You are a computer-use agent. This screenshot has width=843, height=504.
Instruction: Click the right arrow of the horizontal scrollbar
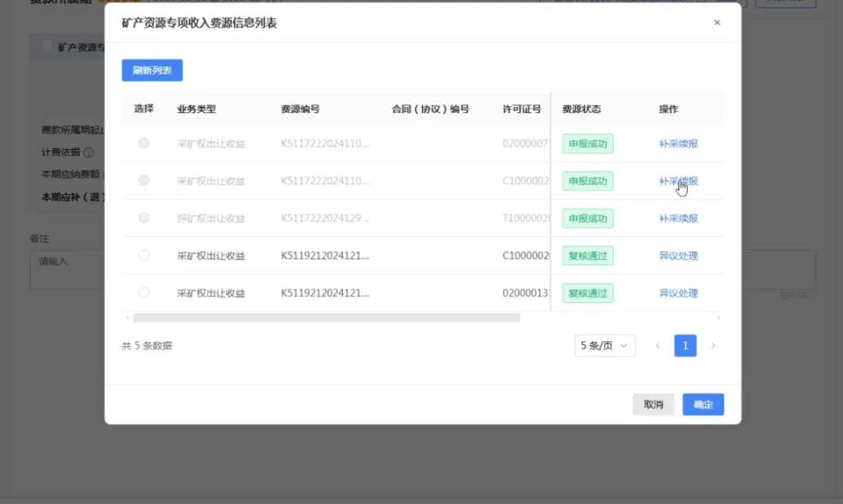click(x=718, y=318)
